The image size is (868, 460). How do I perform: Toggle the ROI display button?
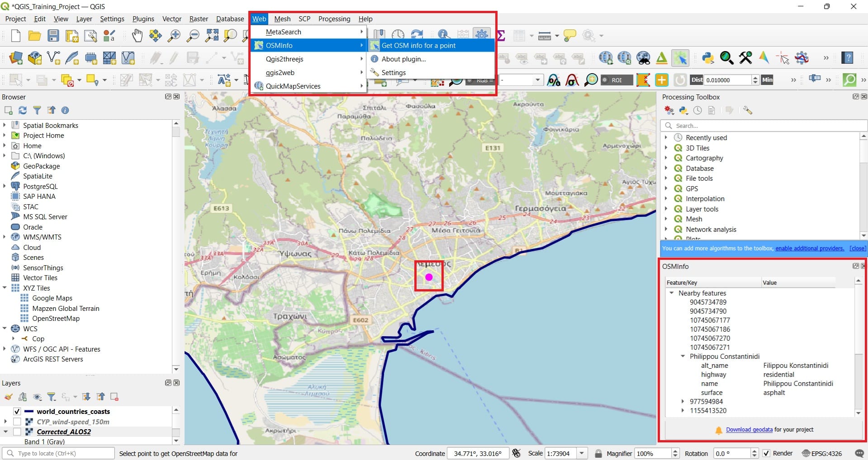click(x=617, y=80)
